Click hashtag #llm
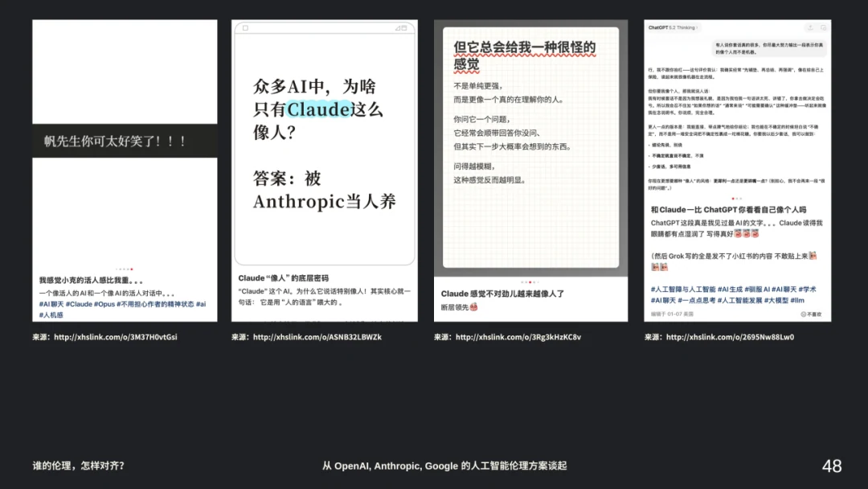The image size is (868, 489). pyautogui.click(x=797, y=301)
